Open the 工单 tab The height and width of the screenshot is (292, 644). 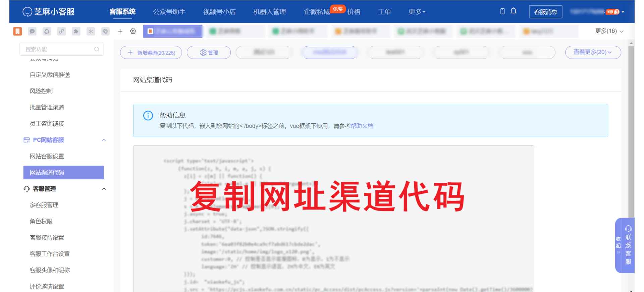click(x=384, y=12)
